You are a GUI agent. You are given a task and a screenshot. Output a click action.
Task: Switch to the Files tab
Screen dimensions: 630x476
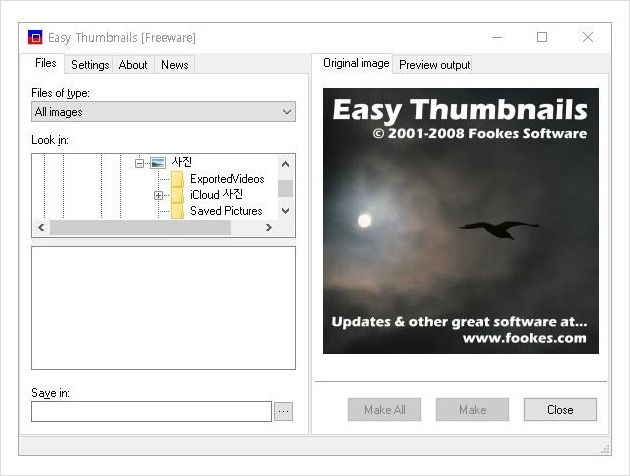[x=45, y=63]
